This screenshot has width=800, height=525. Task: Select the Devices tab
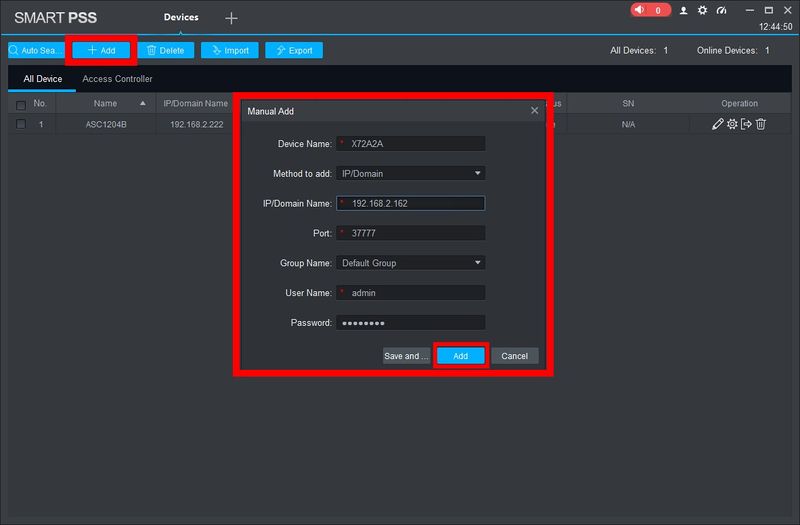(181, 17)
